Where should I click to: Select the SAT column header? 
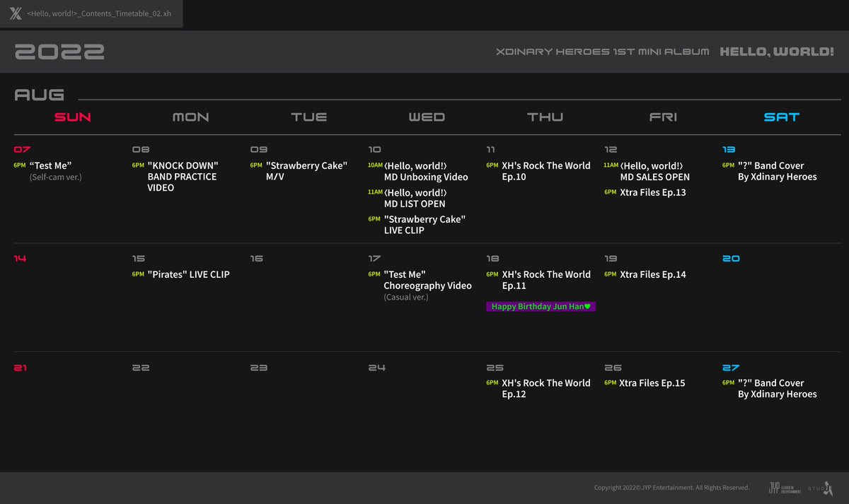point(782,117)
